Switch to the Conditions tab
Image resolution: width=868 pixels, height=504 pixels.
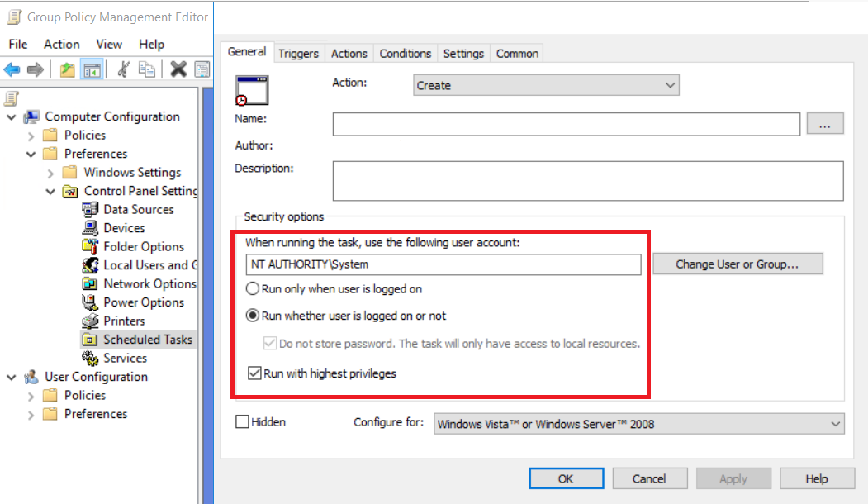pos(406,54)
